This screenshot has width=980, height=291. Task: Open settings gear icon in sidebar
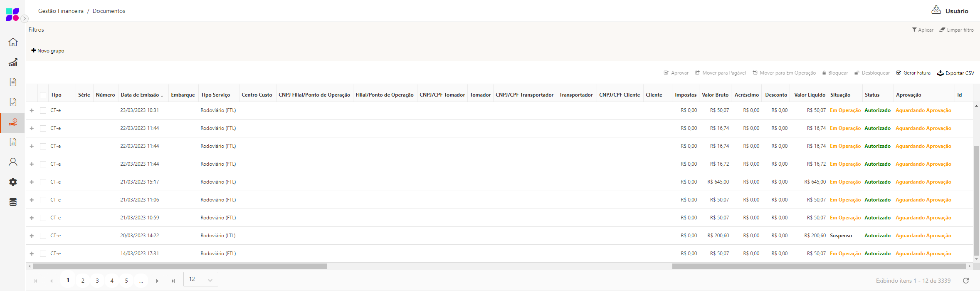(13, 182)
